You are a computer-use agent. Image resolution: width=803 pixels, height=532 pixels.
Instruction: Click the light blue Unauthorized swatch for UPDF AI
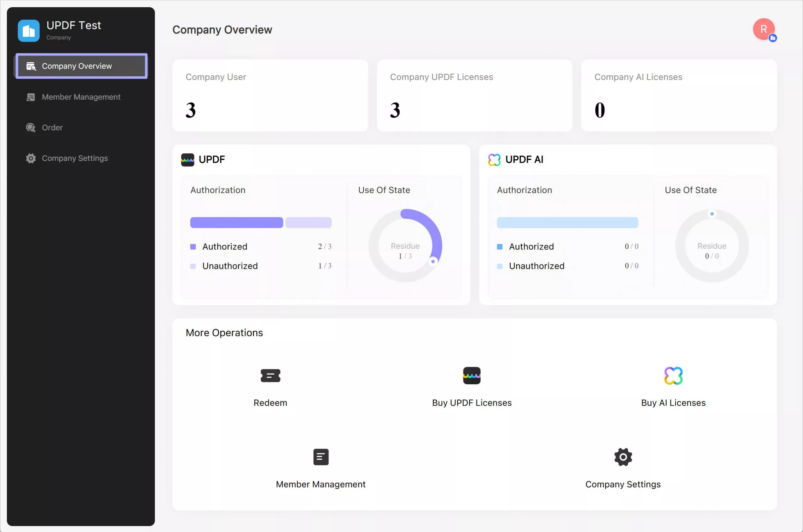[499, 266]
